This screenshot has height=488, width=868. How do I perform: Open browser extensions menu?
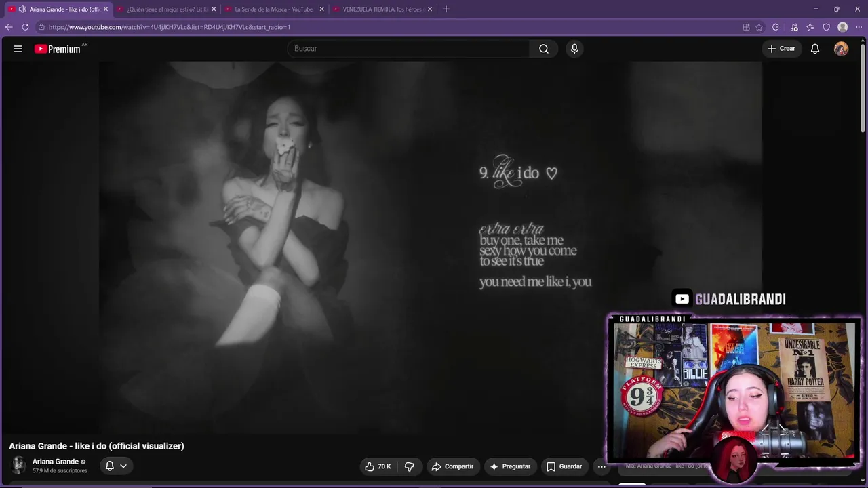point(776,27)
